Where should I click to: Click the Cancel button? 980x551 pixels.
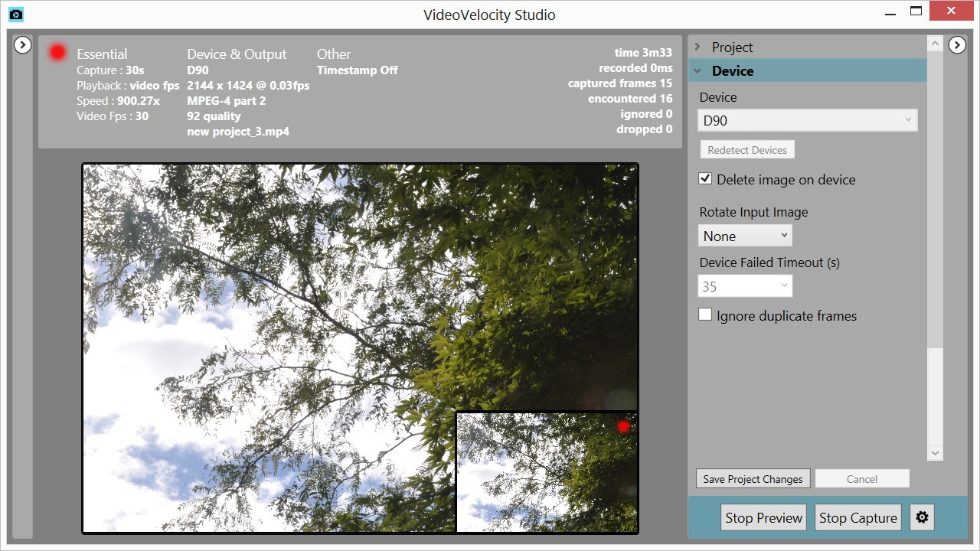coord(862,479)
